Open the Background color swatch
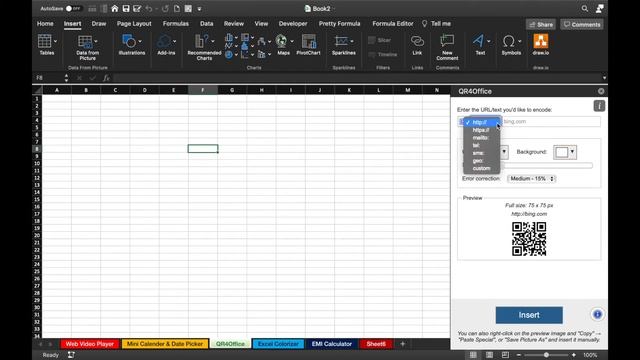Screen dimensions: 640x360 [565, 152]
